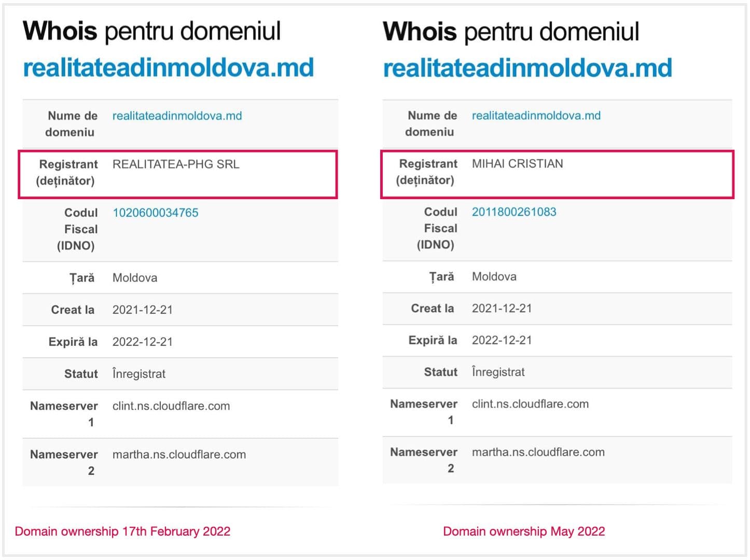Click 'Moldova' country value in May 2022 table
Image resolution: width=750 pixels, height=560 pixels.
point(494,276)
